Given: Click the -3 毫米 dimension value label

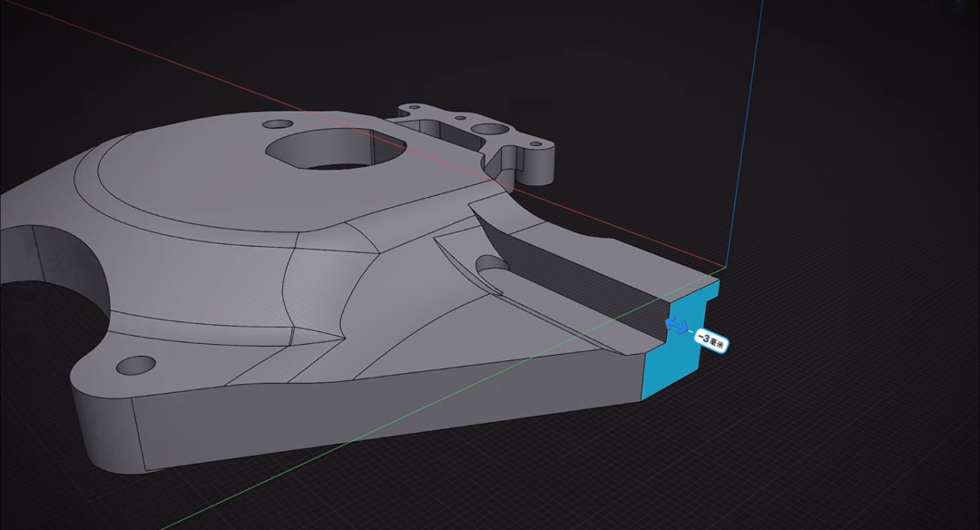Looking at the screenshot, I should [x=712, y=341].
